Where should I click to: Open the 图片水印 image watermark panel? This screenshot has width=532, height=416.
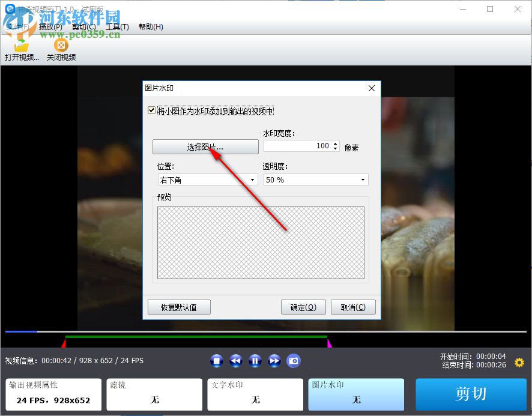click(356, 394)
